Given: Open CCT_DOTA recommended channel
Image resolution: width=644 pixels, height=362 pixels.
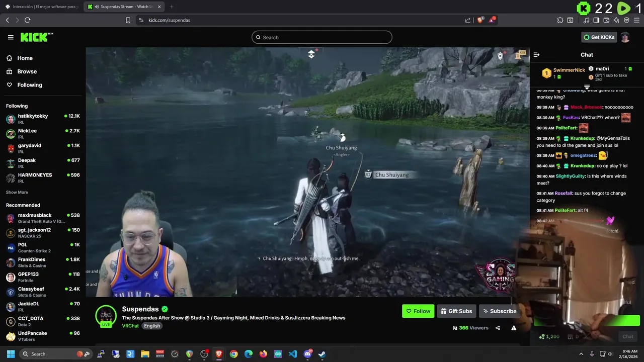Looking at the screenshot, I should 43,321.
